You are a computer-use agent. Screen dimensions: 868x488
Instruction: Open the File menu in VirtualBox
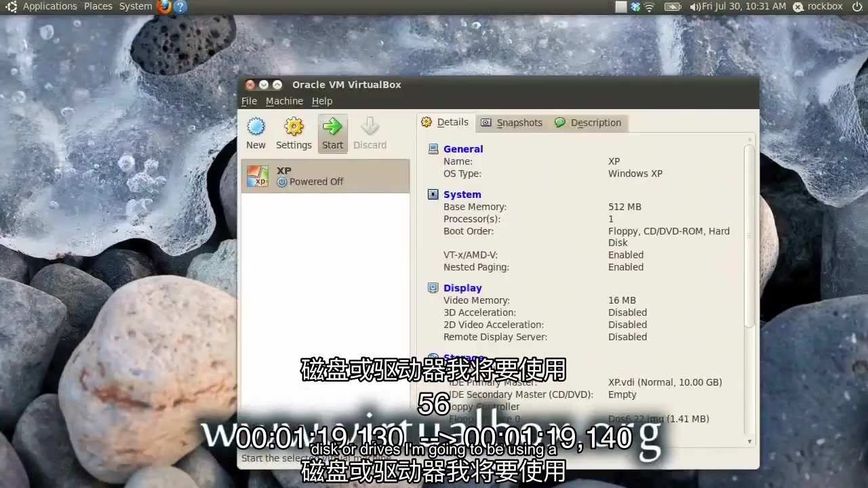pos(249,101)
